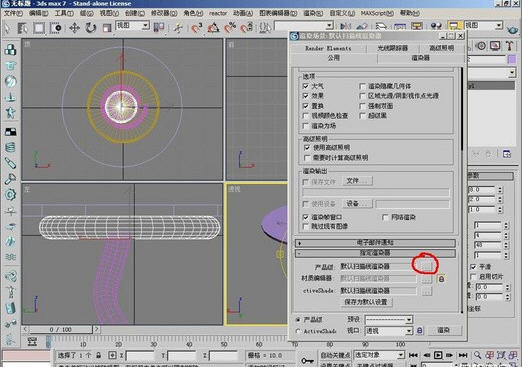Open Select by Name list tool

coord(22,28)
